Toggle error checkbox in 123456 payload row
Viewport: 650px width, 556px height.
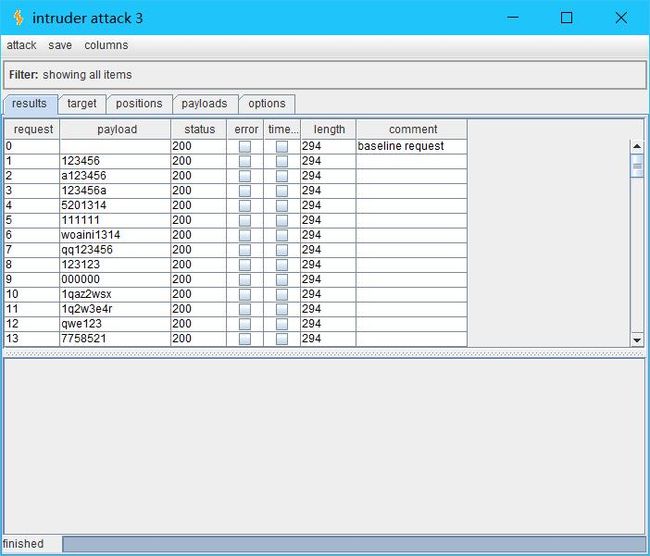click(x=245, y=161)
